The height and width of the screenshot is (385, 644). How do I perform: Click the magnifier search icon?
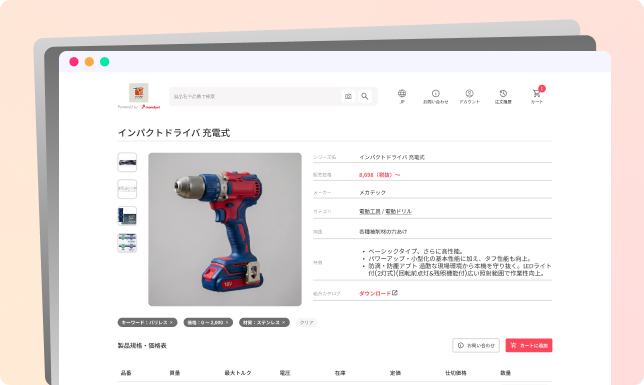[365, 96]
